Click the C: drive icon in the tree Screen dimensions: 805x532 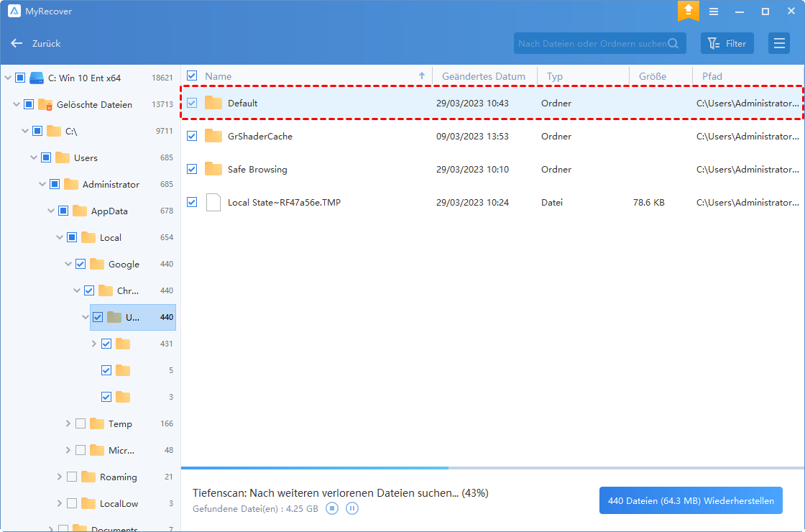tap(37, 78)
